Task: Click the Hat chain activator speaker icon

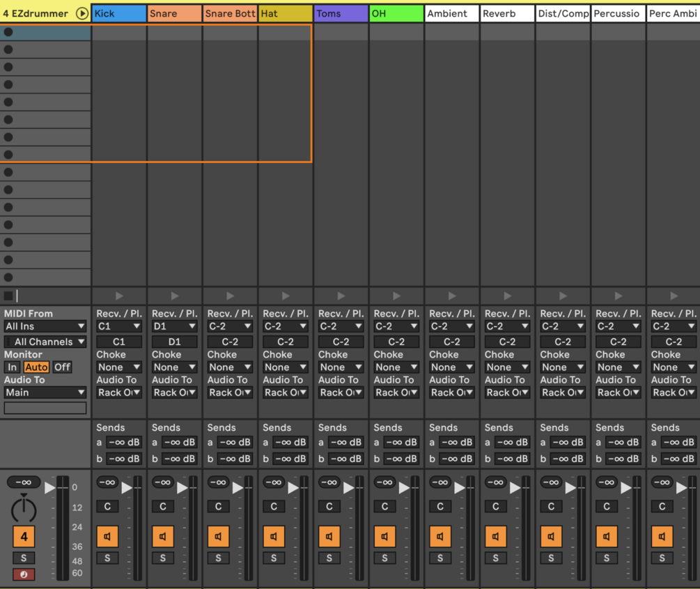Action: (274, 536)
